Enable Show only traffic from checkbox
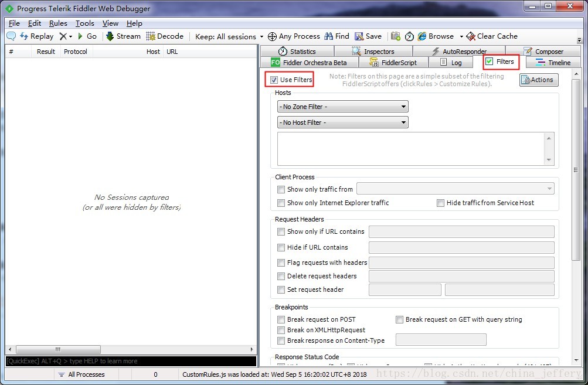 coord(281,190)
